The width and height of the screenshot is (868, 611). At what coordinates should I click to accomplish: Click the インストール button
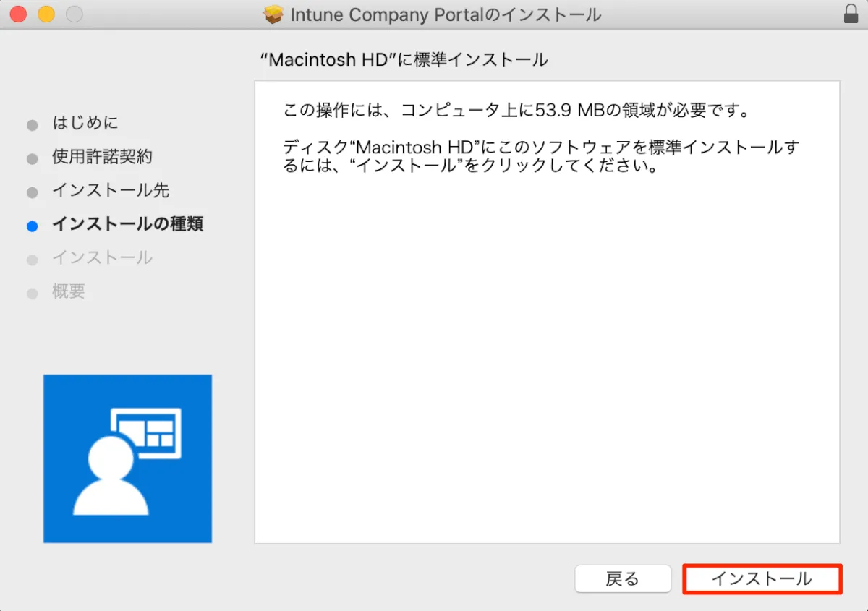pyautogui.click(x=762, y=578)
